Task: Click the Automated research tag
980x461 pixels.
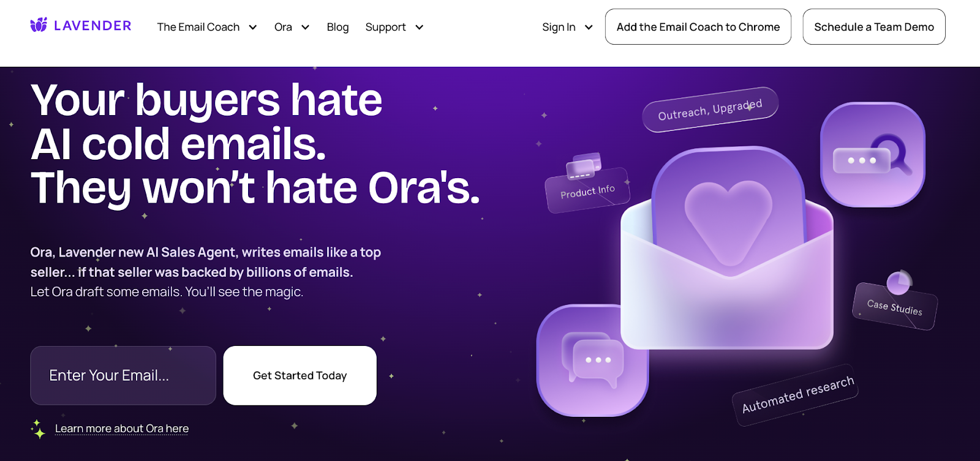Action: pyautogui.click(x=796, y=395)
